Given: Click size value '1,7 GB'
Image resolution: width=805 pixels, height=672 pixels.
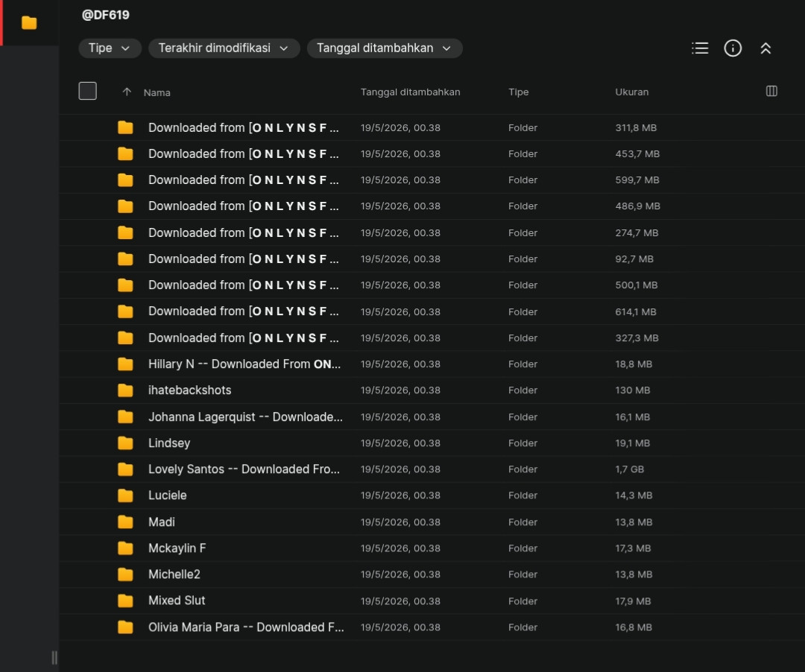Looking at the screenshot, I should pyautogui.click(x=629, y=469).
